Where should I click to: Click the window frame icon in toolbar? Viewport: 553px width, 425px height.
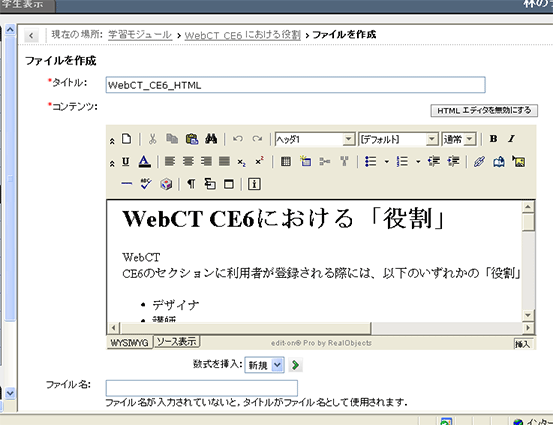pyautogui.click(x=229, y=184)
